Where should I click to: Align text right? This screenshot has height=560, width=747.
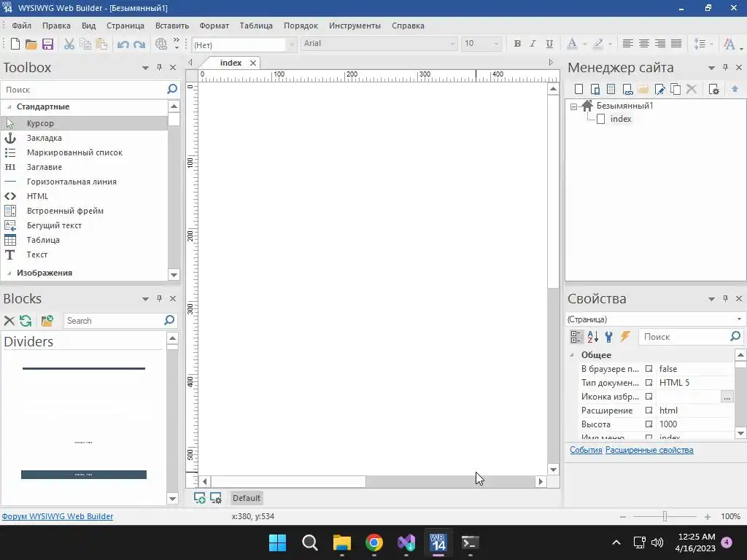659,44
